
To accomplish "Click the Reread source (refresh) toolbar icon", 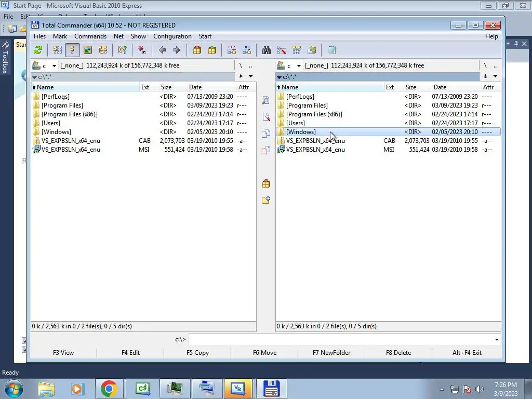I will point(37,50).
